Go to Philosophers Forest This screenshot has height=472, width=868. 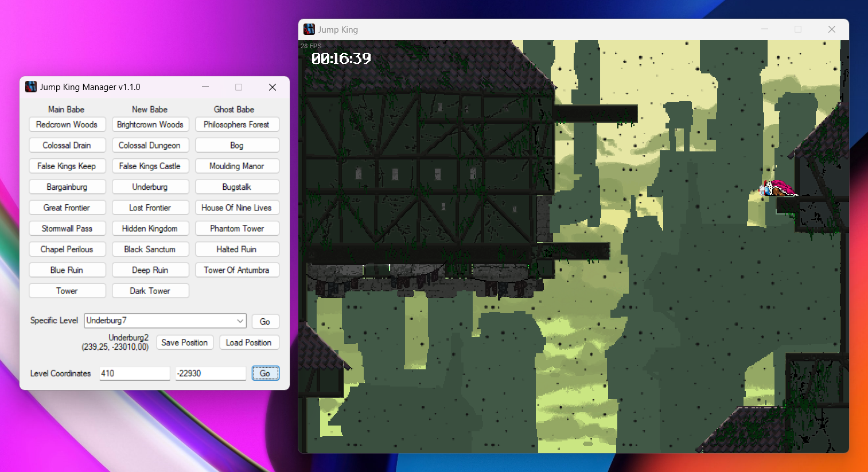237,124
